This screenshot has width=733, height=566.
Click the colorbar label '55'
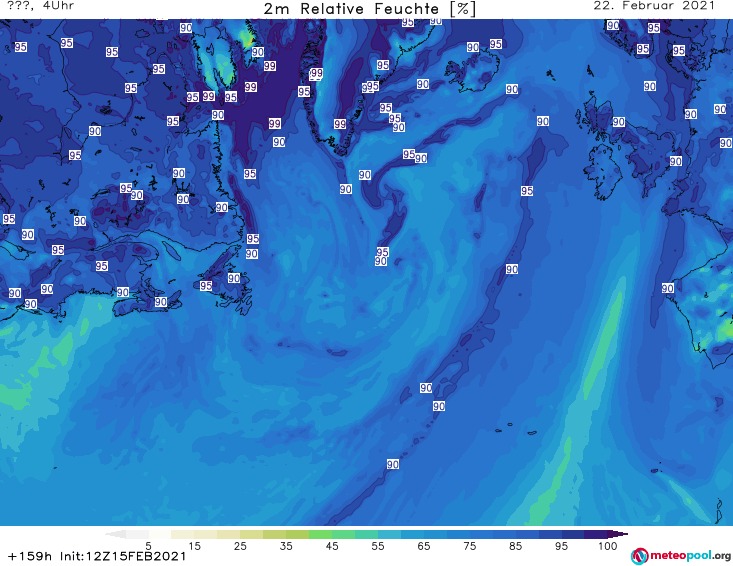pos(378,546)
